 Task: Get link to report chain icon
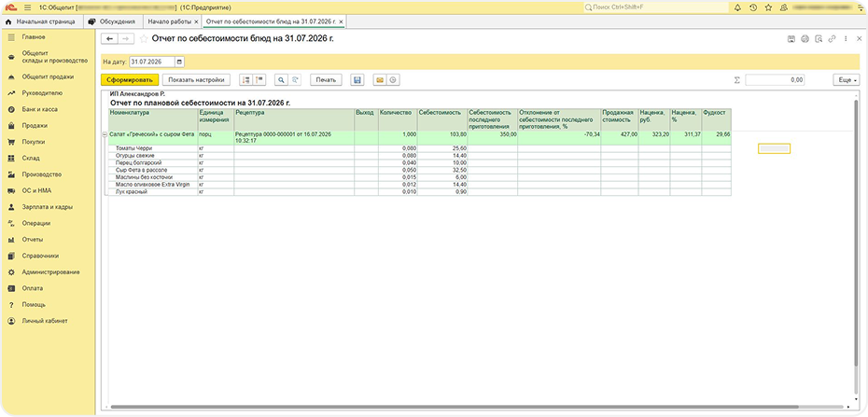(x=832, y=38)
